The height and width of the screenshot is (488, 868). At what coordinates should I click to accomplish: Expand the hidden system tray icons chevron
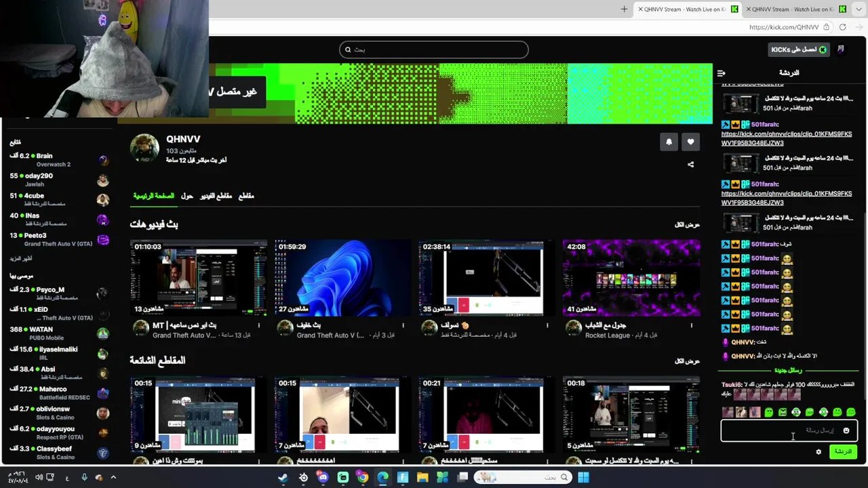pyautogui.click(x=113, y=477)
